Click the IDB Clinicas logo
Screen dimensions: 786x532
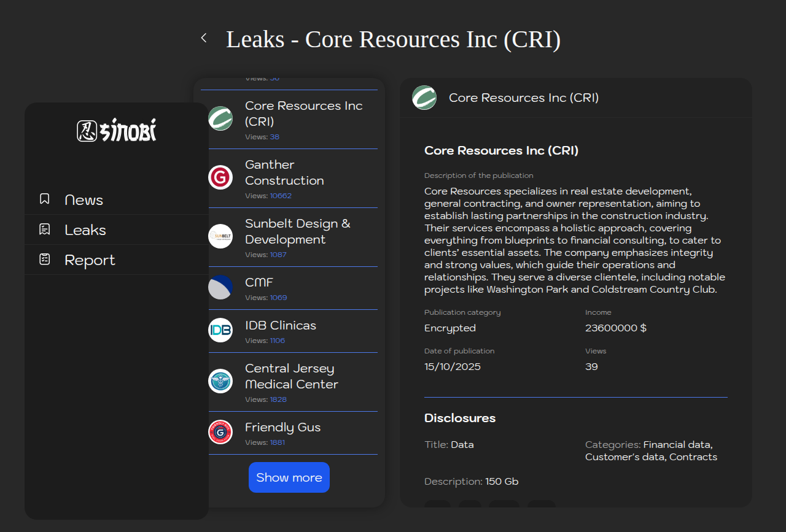pyautogui.click(x=220, y=330)
